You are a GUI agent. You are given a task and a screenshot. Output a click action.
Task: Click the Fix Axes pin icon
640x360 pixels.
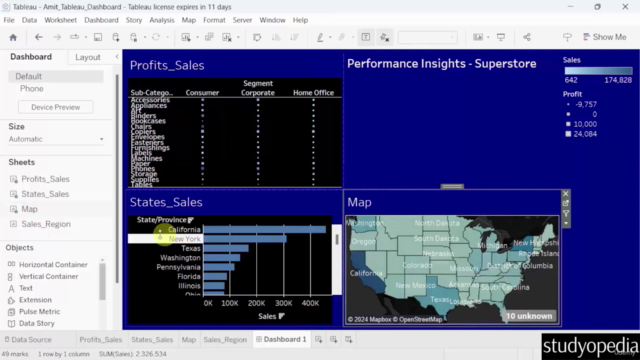point(384,37)
